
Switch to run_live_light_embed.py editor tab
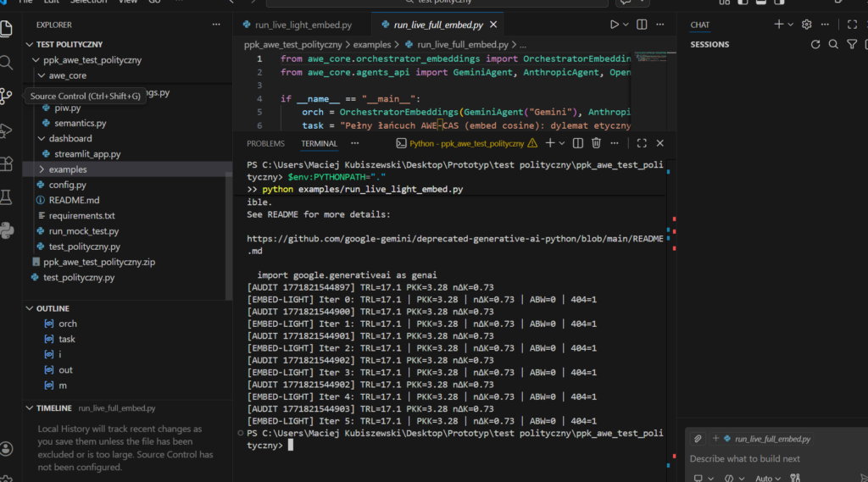[x=303, y=25]
